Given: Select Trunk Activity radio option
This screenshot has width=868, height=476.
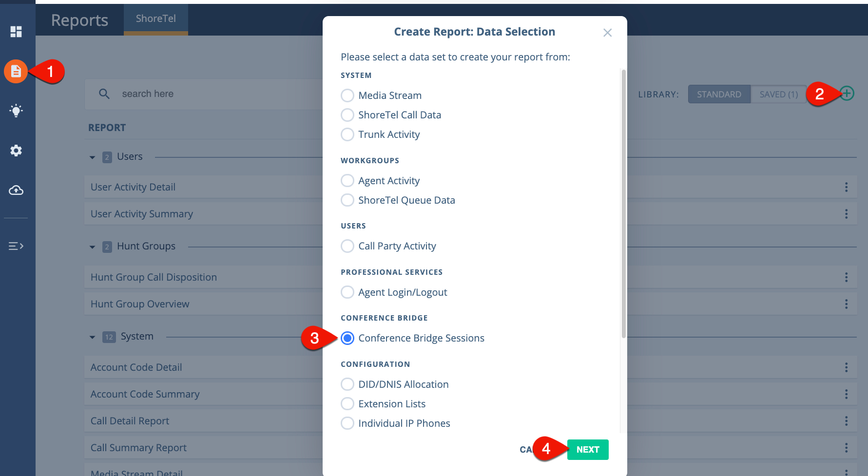Looking at the screenshot, I should 347,134.
